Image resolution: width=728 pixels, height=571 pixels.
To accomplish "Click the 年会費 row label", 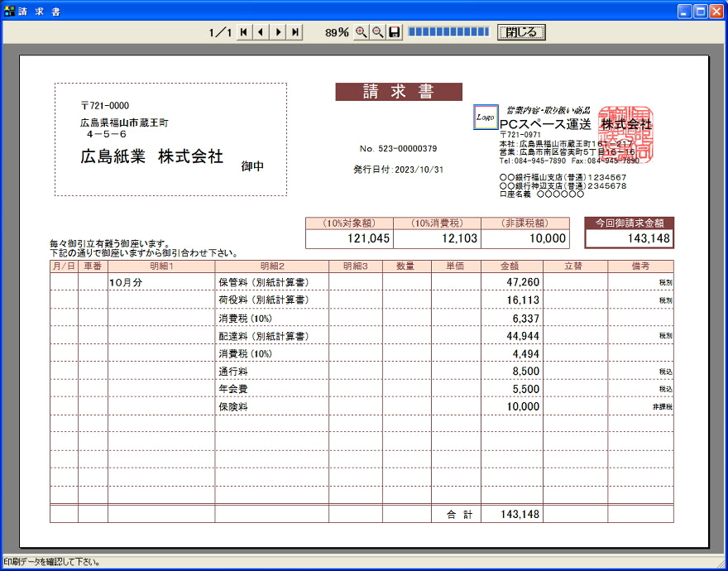I will coord(233,389).
